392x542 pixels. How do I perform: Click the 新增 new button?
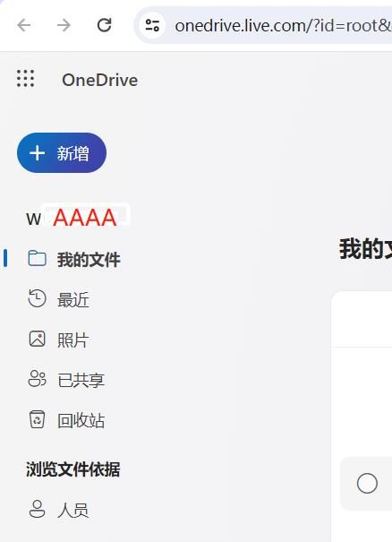[62, 153]
